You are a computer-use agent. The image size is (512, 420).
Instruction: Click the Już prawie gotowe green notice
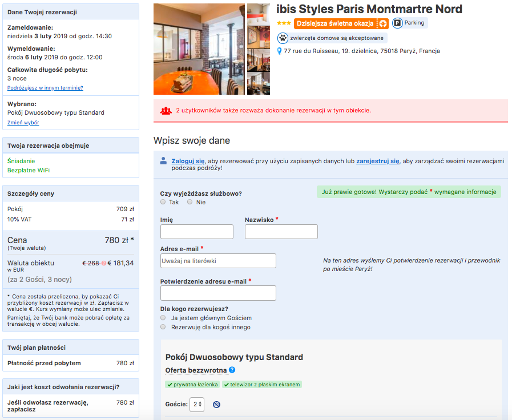click(409, 192)
